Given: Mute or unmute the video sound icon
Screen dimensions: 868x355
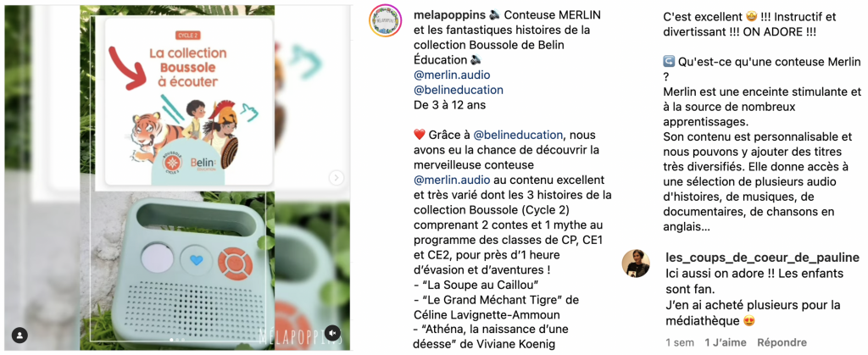Looking at the screenshot, I should click(x=331, y=333).
